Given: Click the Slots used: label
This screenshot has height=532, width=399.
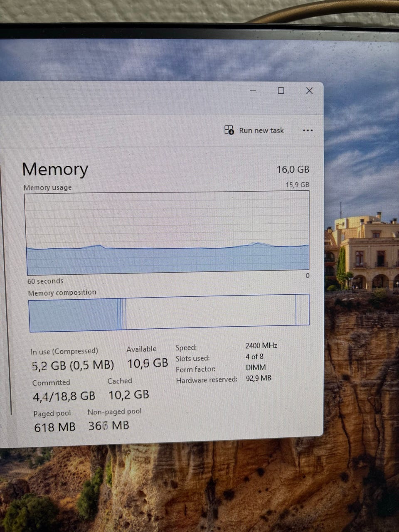Looking at the screenshot, I should click(x=192, y=358).
